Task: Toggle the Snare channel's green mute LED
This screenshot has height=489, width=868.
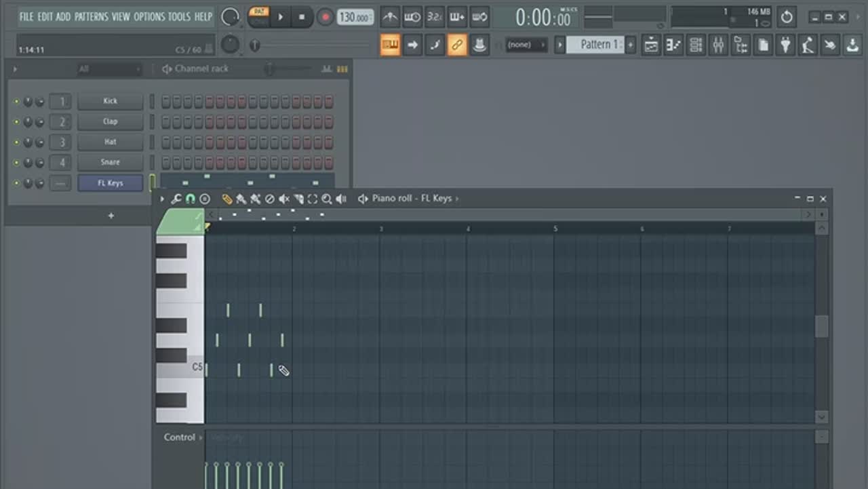Action: [17, 163]
